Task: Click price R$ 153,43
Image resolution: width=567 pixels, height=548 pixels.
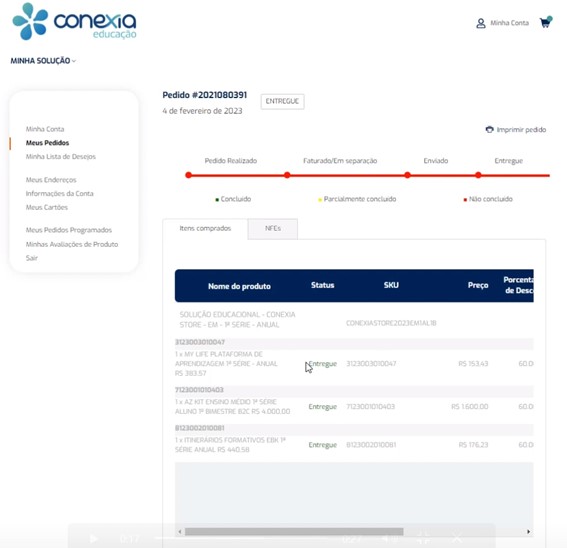Action: (x=473, y=364)
